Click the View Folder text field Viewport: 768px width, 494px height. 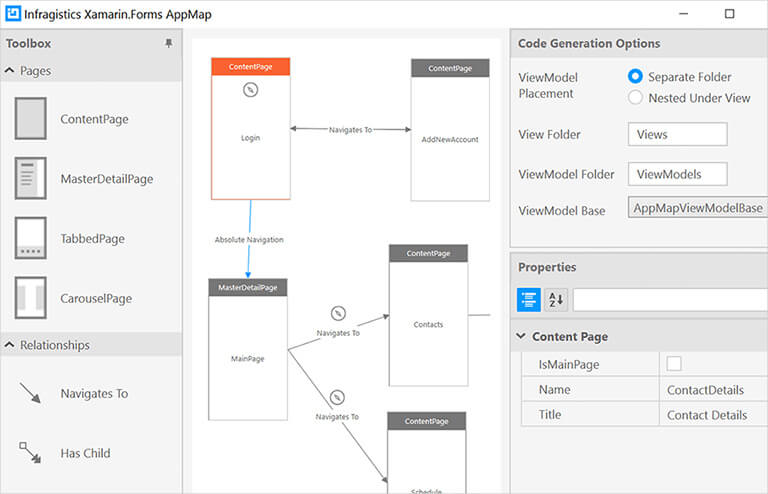coord(677,135)
